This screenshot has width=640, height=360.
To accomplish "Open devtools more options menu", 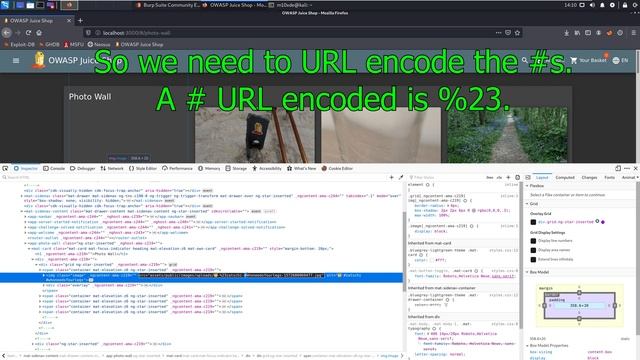I will click(x=627, y=168).
